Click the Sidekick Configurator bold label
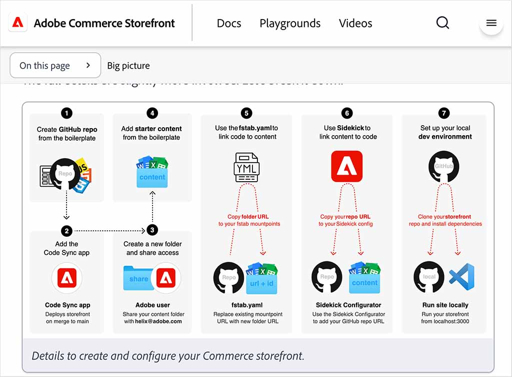 [x=348, y=305]
